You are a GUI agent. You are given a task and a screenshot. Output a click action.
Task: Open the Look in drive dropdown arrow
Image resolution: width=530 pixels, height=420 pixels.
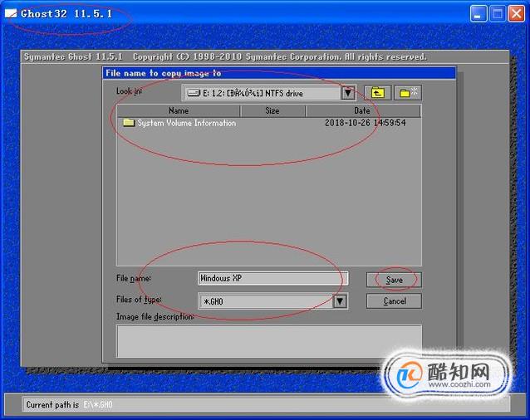tap(348, 93)
